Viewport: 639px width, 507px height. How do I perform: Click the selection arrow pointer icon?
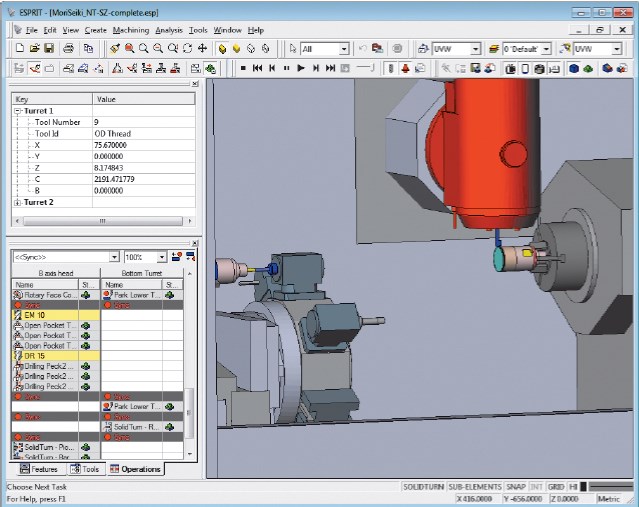(x=292, y=48)
